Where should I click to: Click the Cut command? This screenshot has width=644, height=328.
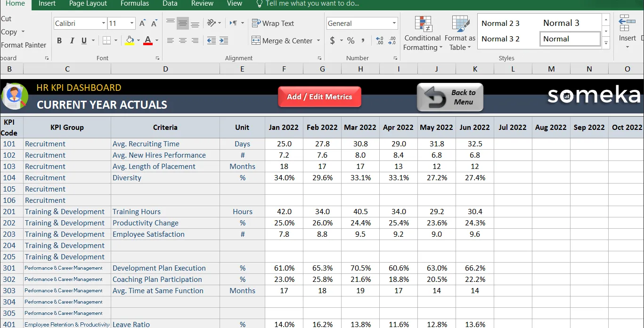[6, 19]
